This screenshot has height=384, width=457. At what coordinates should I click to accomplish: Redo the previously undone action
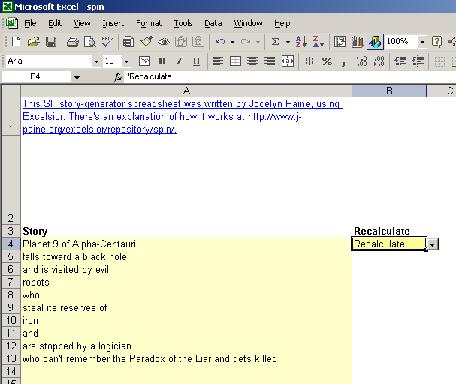click(246, 42)
